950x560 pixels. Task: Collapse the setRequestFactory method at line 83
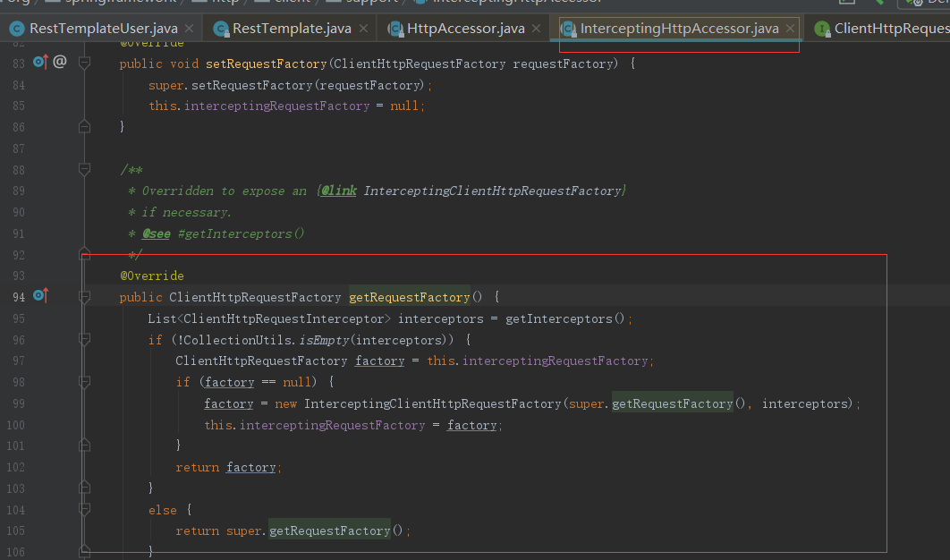(85, 63)
